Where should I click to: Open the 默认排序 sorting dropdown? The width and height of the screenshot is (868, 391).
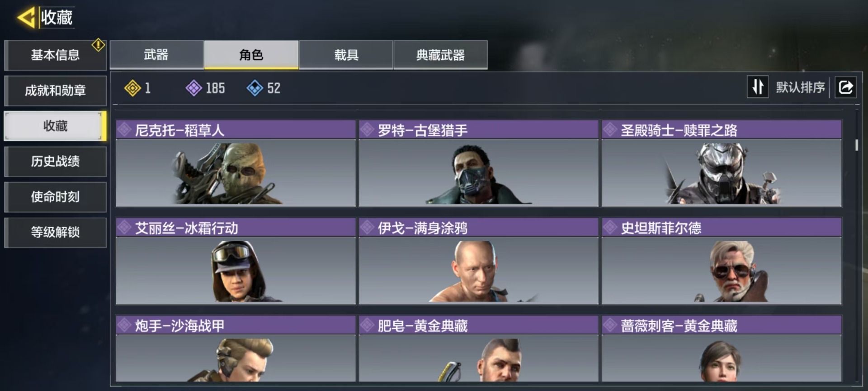click(x=800, y=87)
